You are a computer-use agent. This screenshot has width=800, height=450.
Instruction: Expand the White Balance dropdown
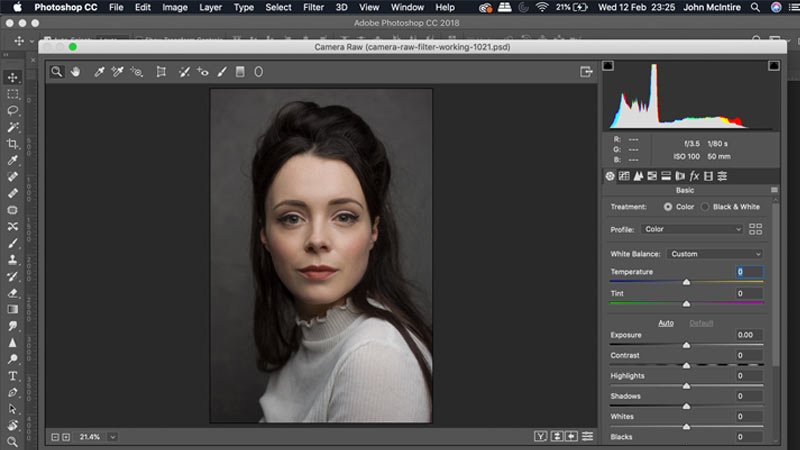tap(714, 254)
